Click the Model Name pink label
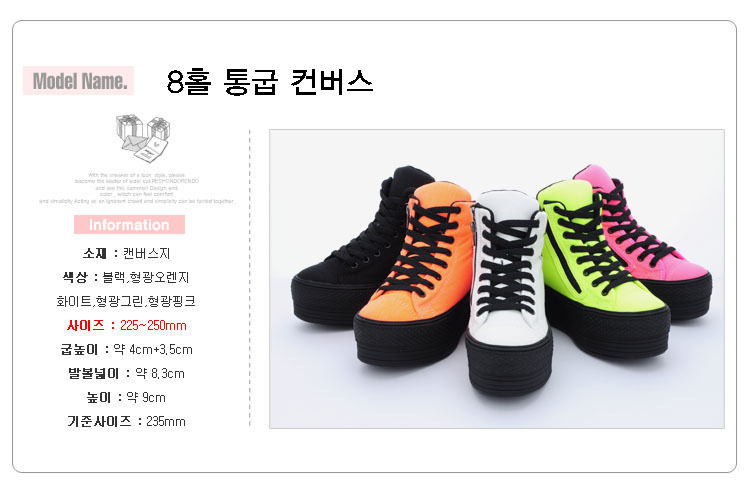The height and width of the screenshot is (490, 750). click(x=78, y=80)
